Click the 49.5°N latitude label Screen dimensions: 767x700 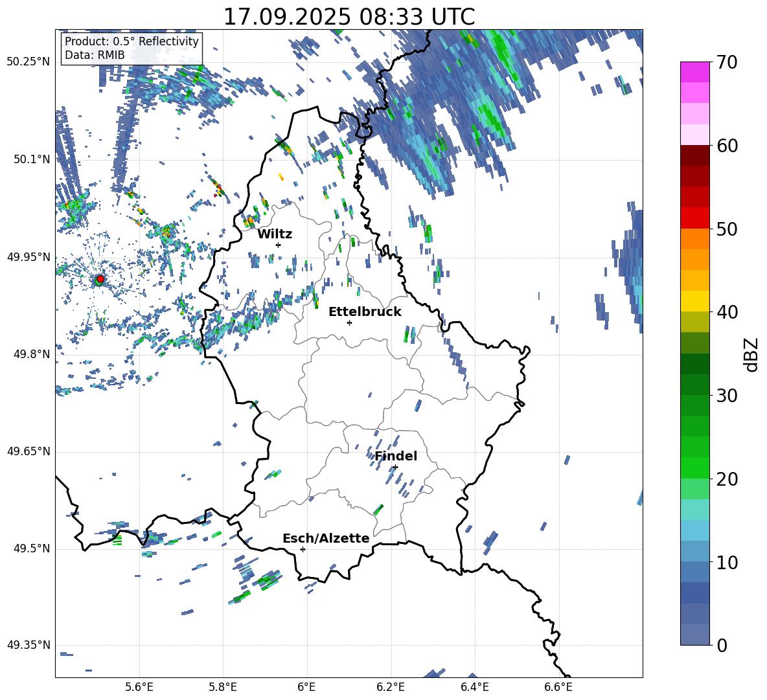[x=32, y=548]
